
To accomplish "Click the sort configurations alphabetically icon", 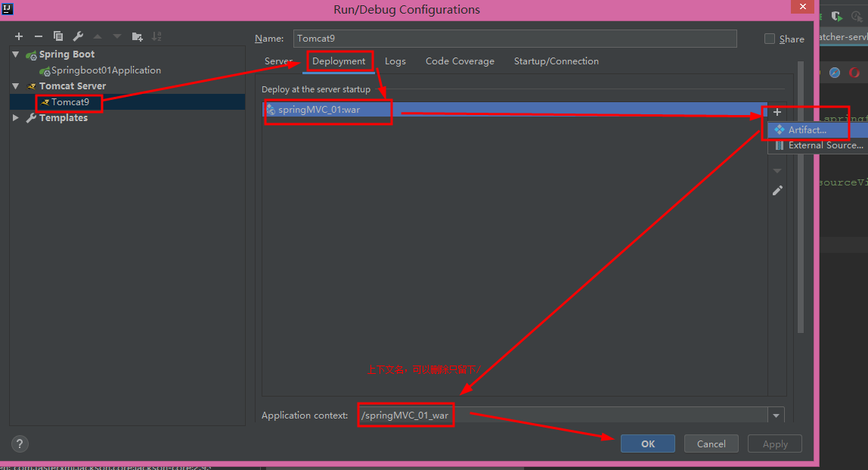I will [x=157, y=36].
